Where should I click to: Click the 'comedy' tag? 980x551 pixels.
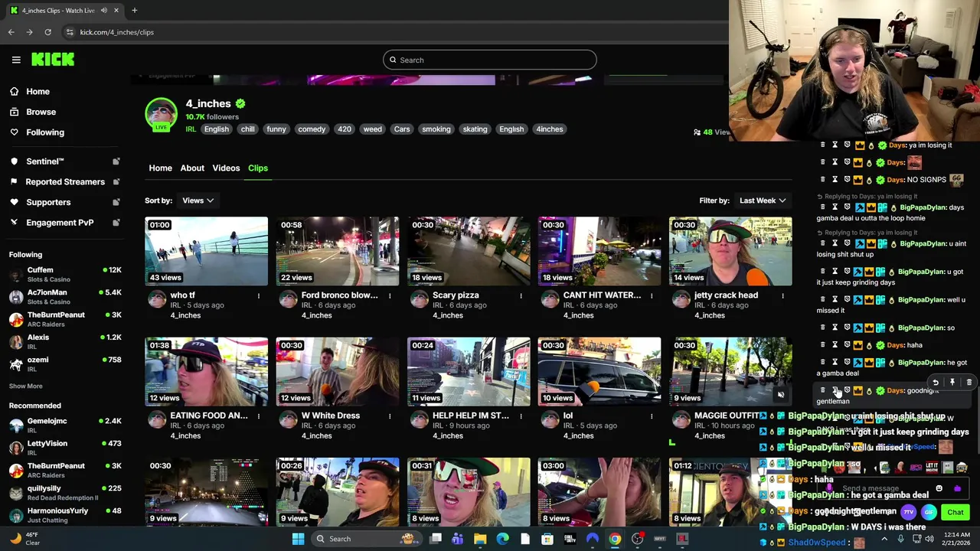(x=312, y=129)
